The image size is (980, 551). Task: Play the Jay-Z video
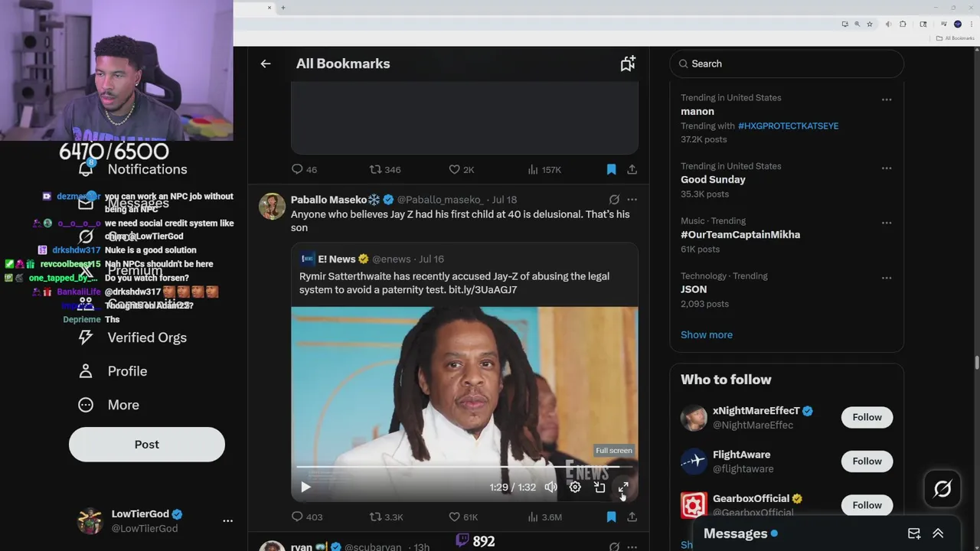coord(305,487)
